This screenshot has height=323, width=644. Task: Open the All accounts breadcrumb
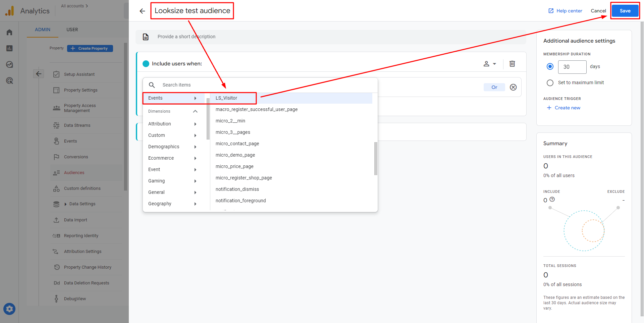click(x=74, y=6)
